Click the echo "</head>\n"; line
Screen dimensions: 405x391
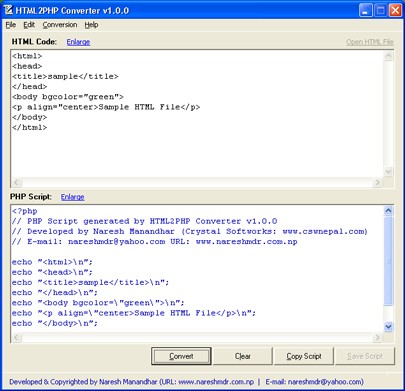[x=55, y=293]
